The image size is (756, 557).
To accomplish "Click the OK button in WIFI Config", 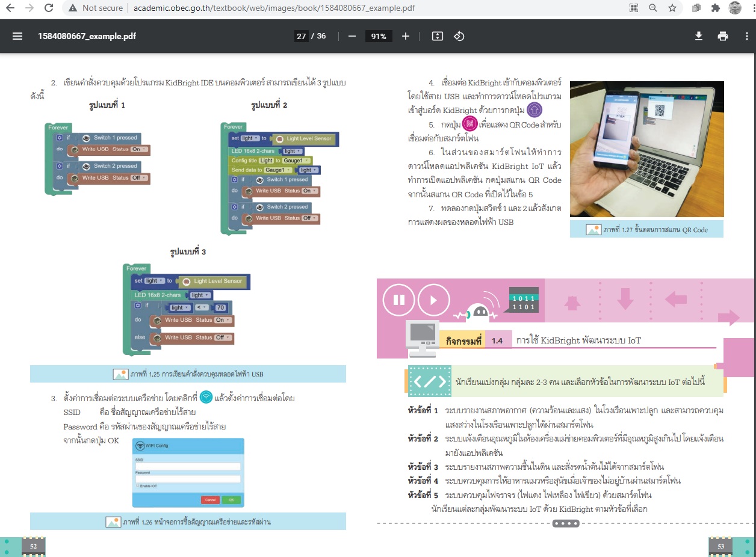I will click(x=230, y=500).
